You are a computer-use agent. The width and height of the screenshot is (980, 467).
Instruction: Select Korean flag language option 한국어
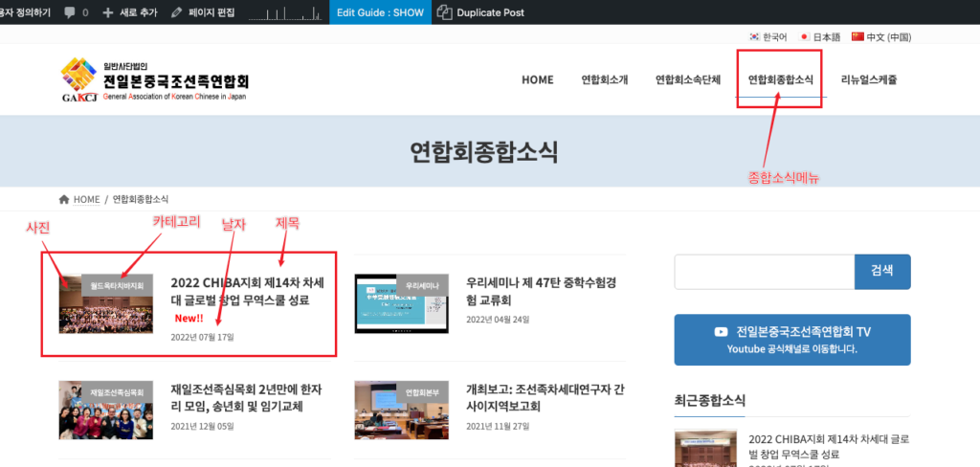[768, 37]
